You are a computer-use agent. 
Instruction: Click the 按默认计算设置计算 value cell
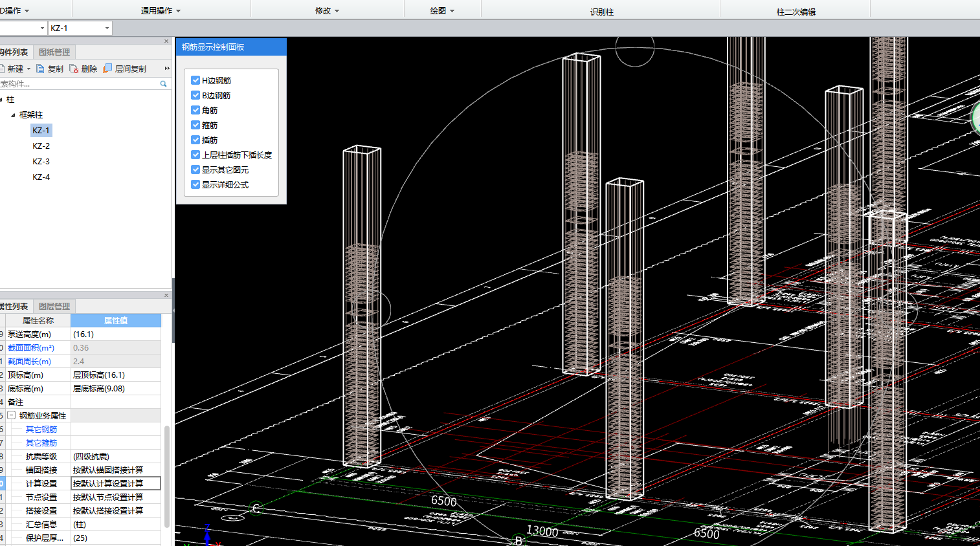(x=116, y=483)
